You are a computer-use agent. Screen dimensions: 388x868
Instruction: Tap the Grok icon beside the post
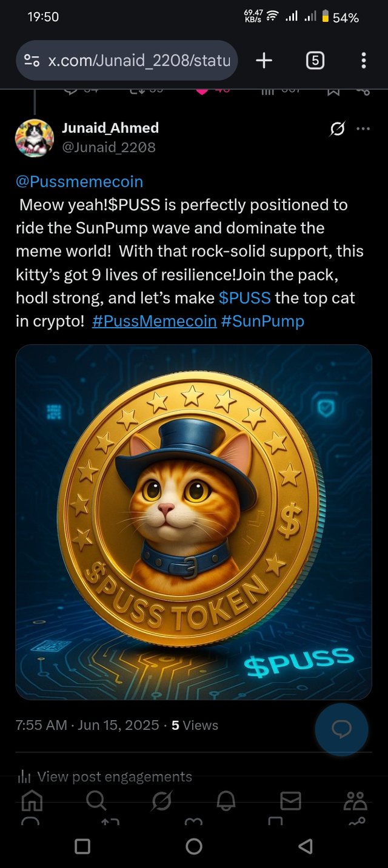pos(338,128)
